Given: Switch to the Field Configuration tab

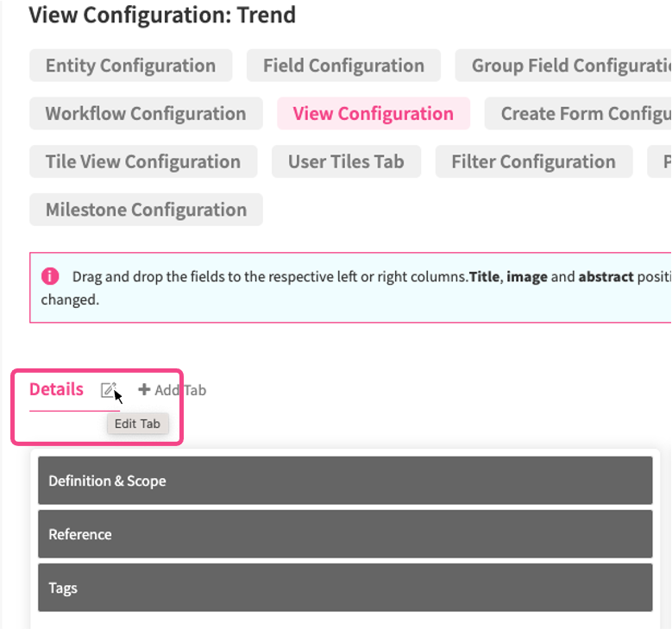Looking at the screenshot, I should tap(343, 66).
